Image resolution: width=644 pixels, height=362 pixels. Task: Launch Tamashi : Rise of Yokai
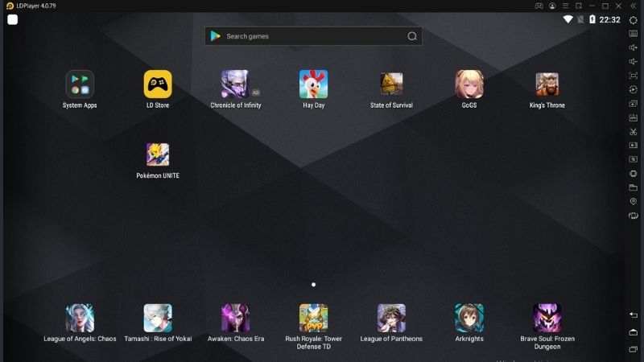158,318
